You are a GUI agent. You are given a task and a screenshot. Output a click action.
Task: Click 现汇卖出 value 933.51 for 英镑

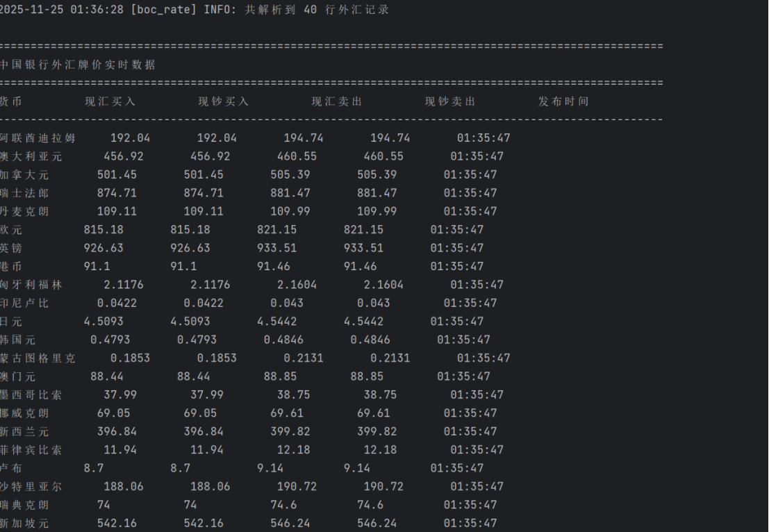click(277, 248)
